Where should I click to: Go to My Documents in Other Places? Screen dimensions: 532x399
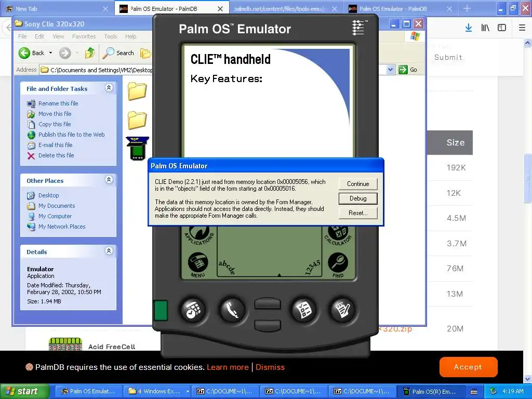[x=56, y=206]
